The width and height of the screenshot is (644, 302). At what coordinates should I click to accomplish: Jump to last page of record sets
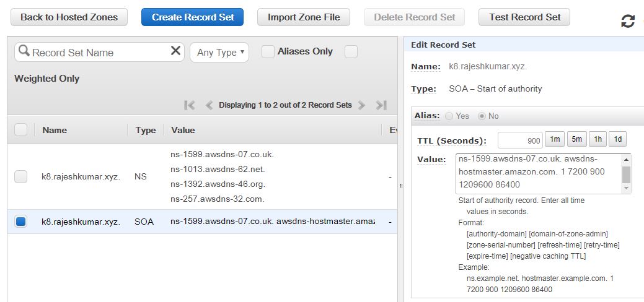381,105
